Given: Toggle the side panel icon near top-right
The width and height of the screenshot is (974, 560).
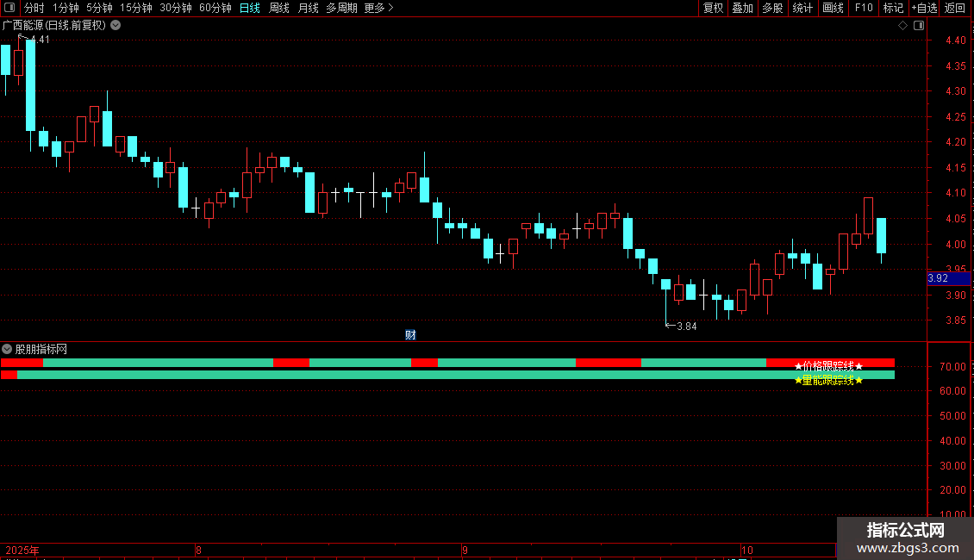Looking at the screenshot, I should pos(919,26).
